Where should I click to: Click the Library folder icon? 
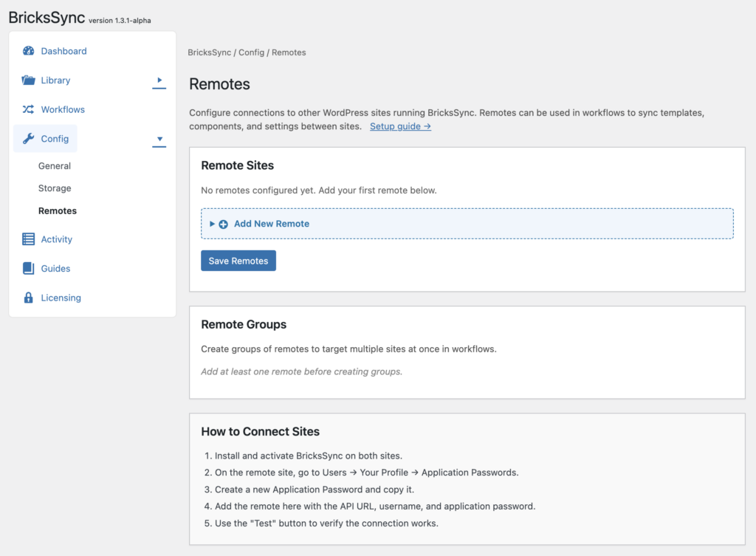point(28,80)
